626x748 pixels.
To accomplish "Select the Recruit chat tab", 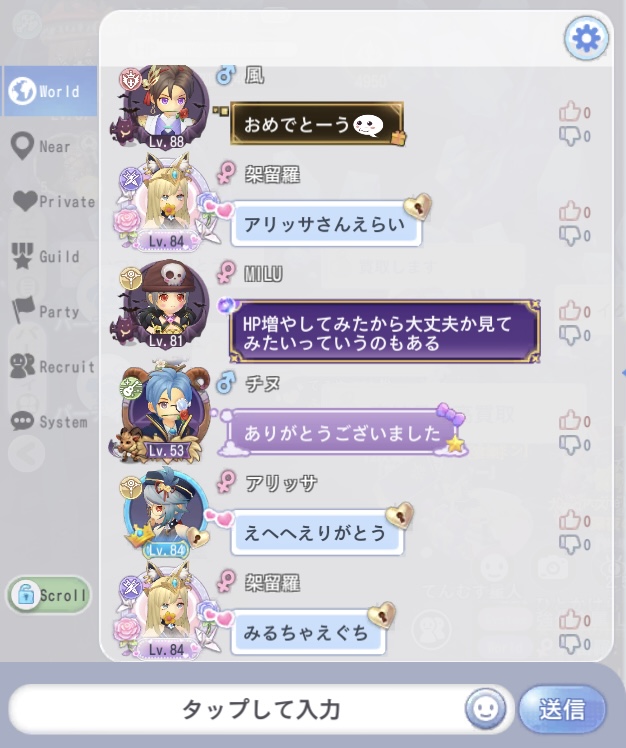I will click(50, 366).
